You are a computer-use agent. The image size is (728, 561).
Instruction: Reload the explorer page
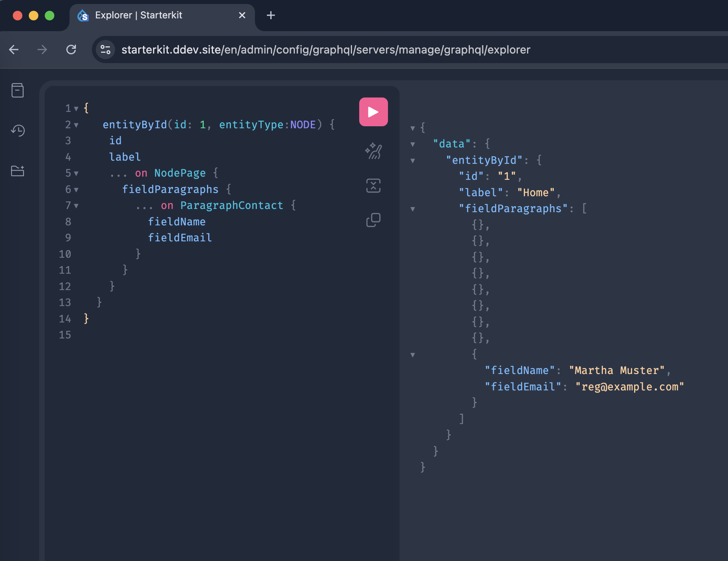click(71, 50)
